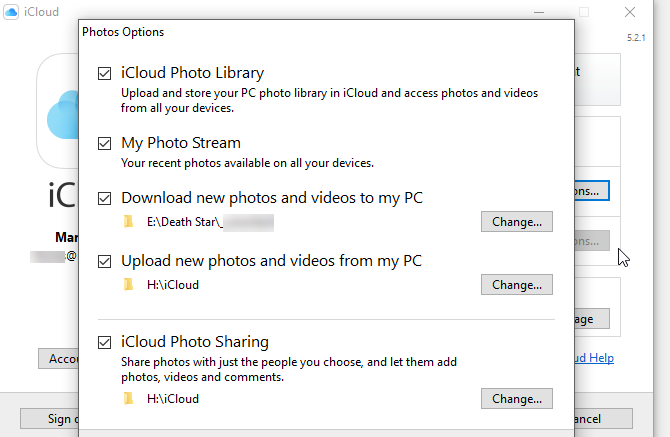
Task: Click folder icon under iCloud Photo Sharing
Action: point(128,399)
